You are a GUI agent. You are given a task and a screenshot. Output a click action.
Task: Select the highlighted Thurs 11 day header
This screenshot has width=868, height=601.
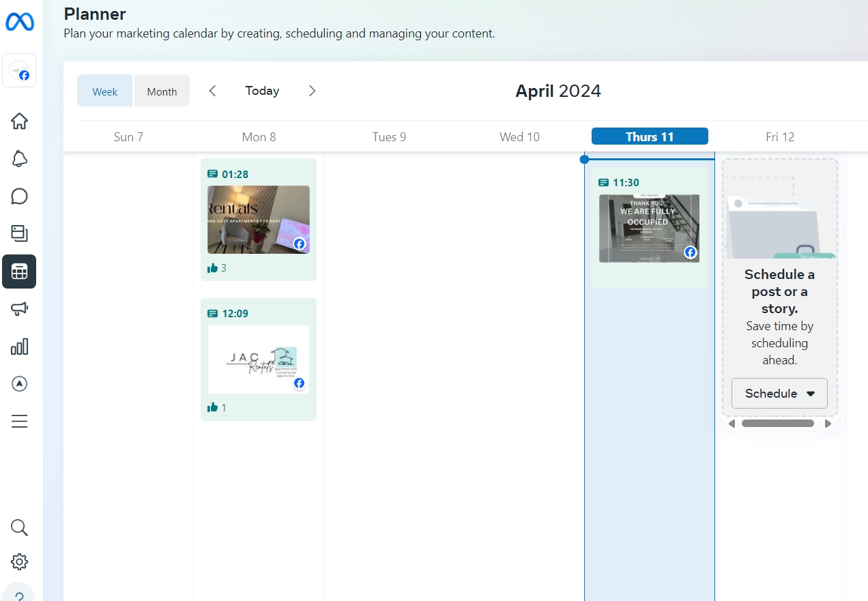point(650,136)
